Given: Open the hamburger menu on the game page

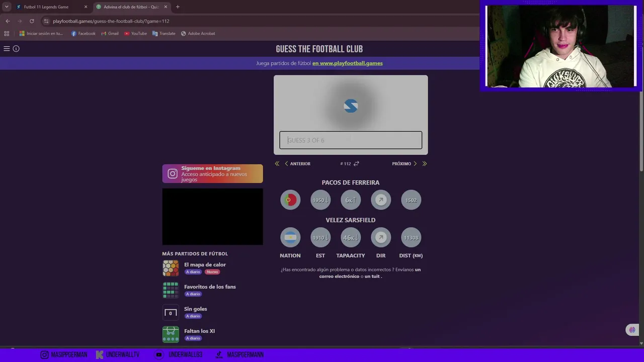Looking at the screenshot, I should click(7, 49).
